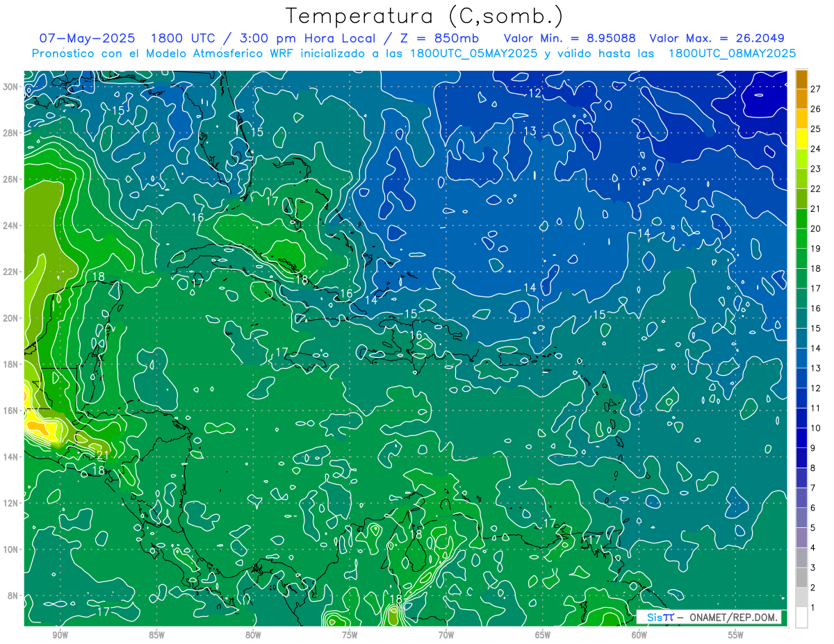The width and height of the screenshot is (834, 644).
Task: Click the longitude axis label '65W'
Action: click(x=543, y=635)
